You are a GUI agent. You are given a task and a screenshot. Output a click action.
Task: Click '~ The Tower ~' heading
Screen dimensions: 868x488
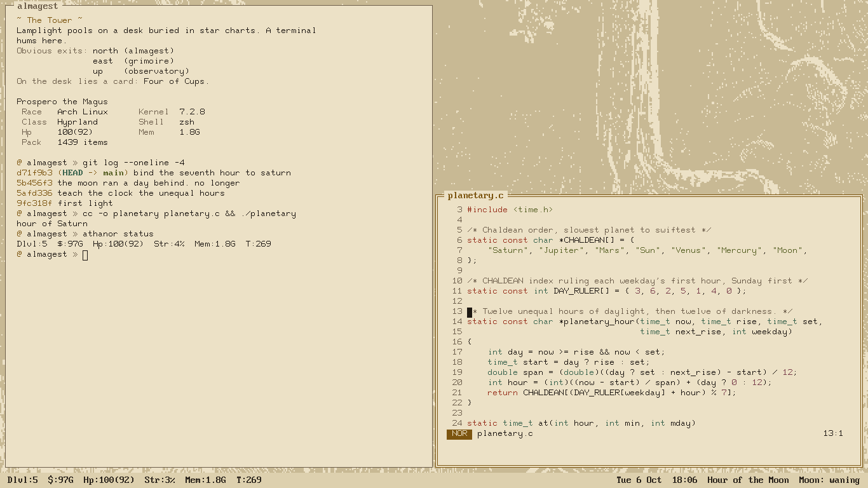tap(50, 20)
